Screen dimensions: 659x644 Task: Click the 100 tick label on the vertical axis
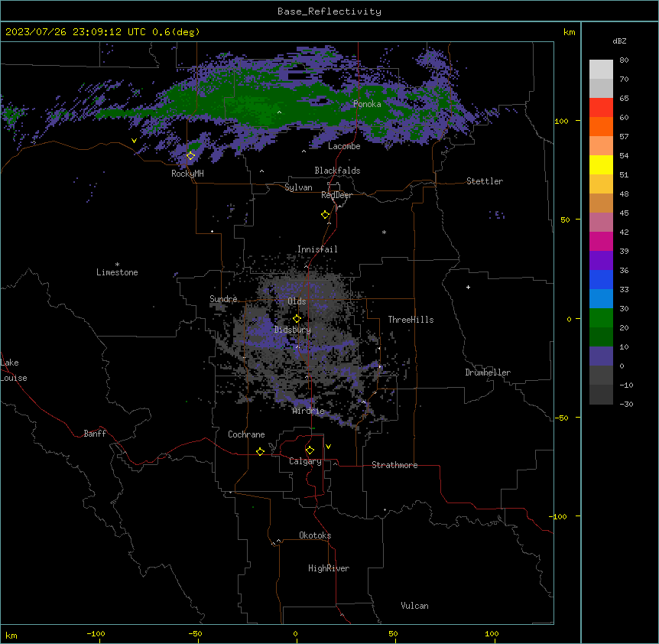pyautogui.click(x=561, y=121)
